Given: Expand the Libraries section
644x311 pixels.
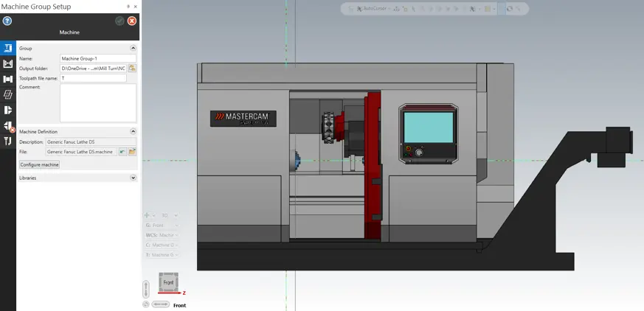Looking at the screenshot, I should 133,178.
